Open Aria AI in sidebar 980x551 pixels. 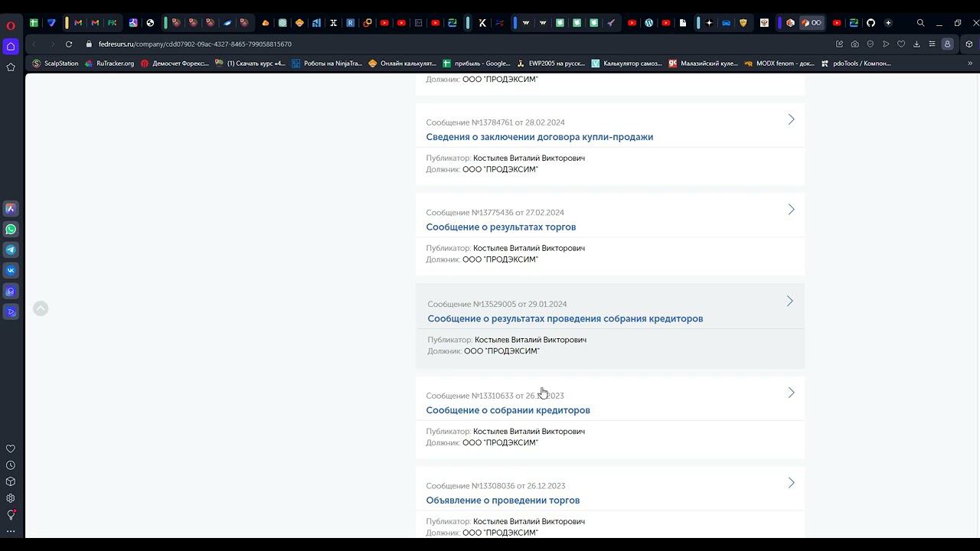coord(11,208)
